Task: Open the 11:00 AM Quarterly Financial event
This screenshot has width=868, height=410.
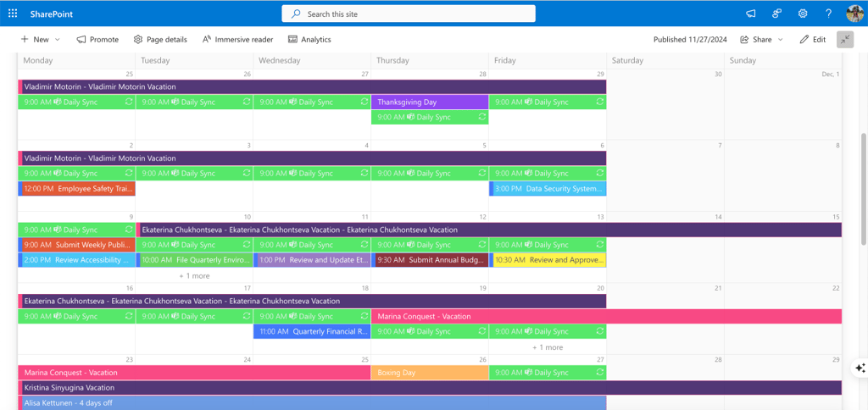Action: pyautogui.click(x=312, y=332)
